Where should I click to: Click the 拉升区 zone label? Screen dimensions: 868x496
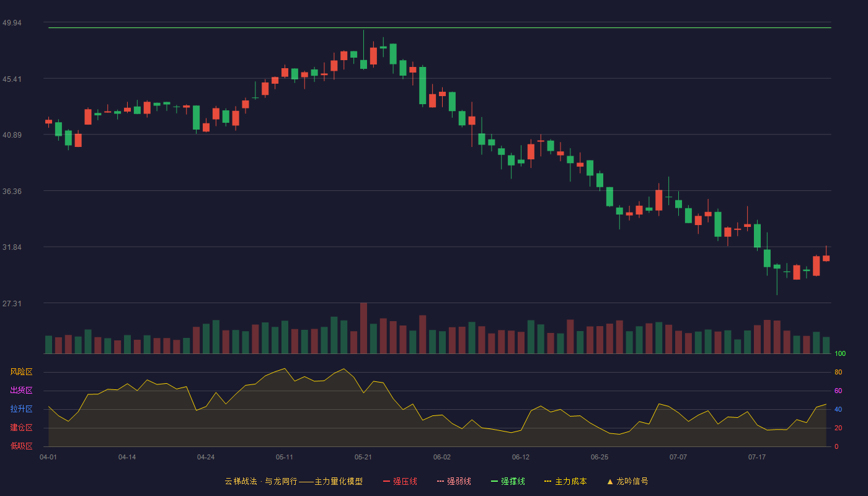(x=21, y=409)
